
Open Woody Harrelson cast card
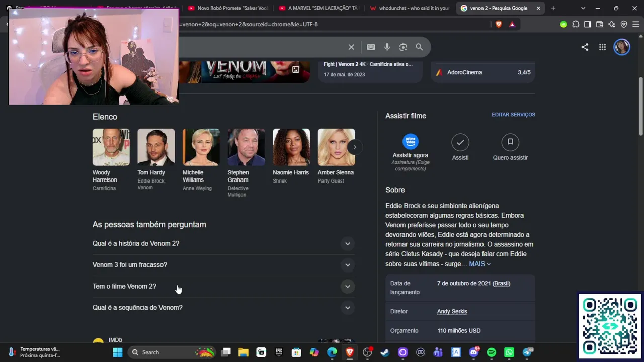111,160
